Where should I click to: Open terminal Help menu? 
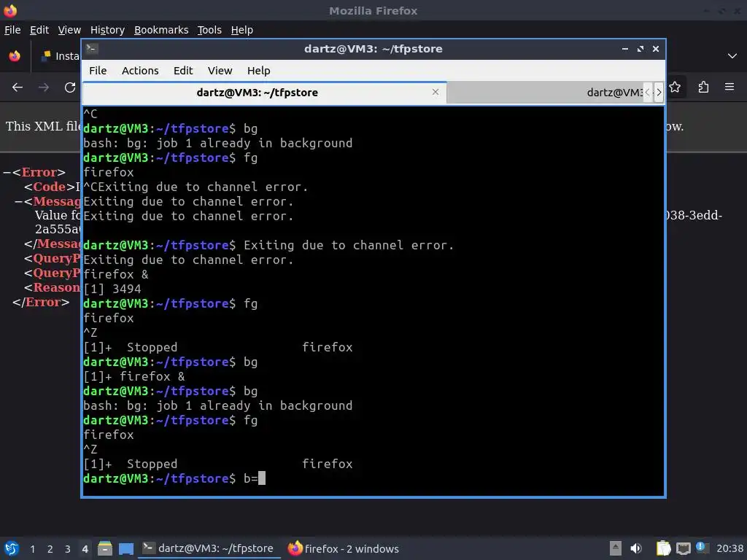click(258, 71)
